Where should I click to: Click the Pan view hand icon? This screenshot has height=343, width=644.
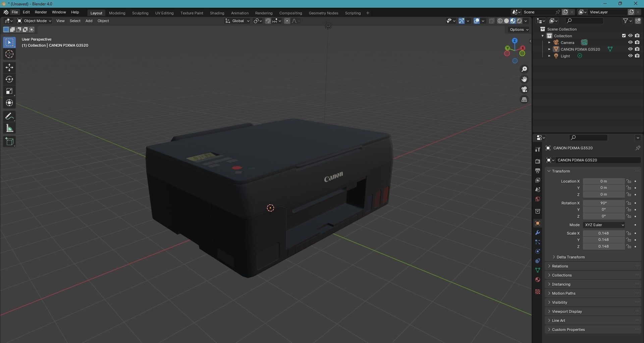point(524,79)
